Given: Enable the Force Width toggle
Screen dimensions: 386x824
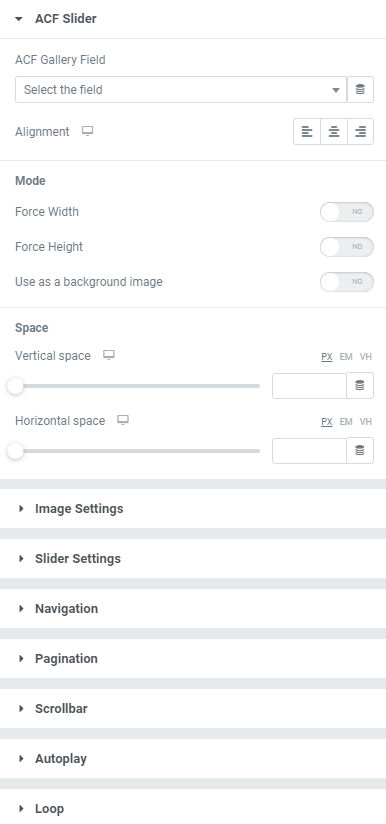Looking at the screenshot, I should tap(347, 212).
